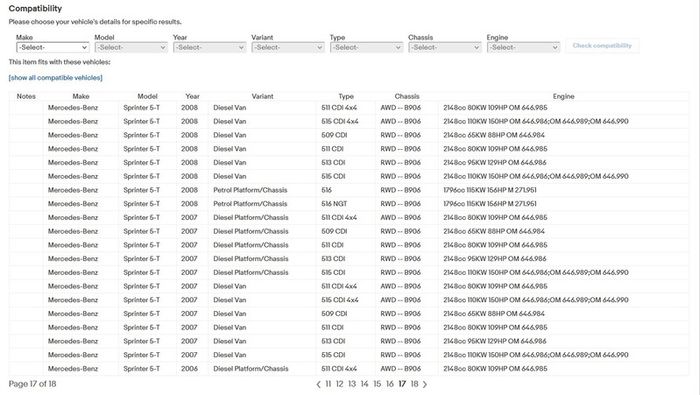Go to page 13
The image size is (700, 395).
pyautogui.click(x=352, y=384)
